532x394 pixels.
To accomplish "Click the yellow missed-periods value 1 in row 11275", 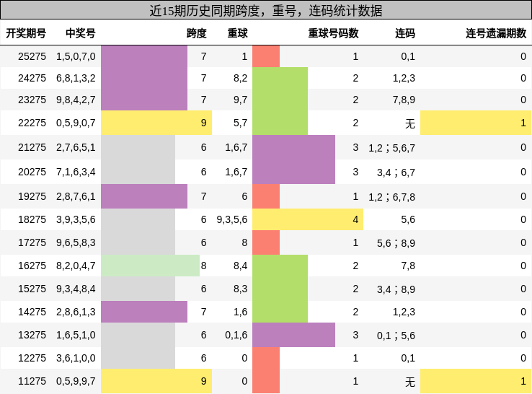I will [x=523, y=381].
